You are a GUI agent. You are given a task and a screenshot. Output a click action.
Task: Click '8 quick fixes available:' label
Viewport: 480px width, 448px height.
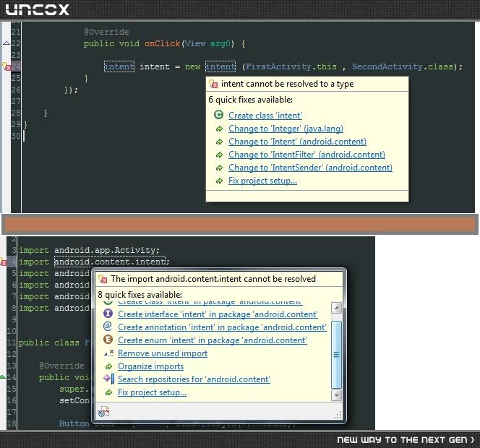point(140,295)
